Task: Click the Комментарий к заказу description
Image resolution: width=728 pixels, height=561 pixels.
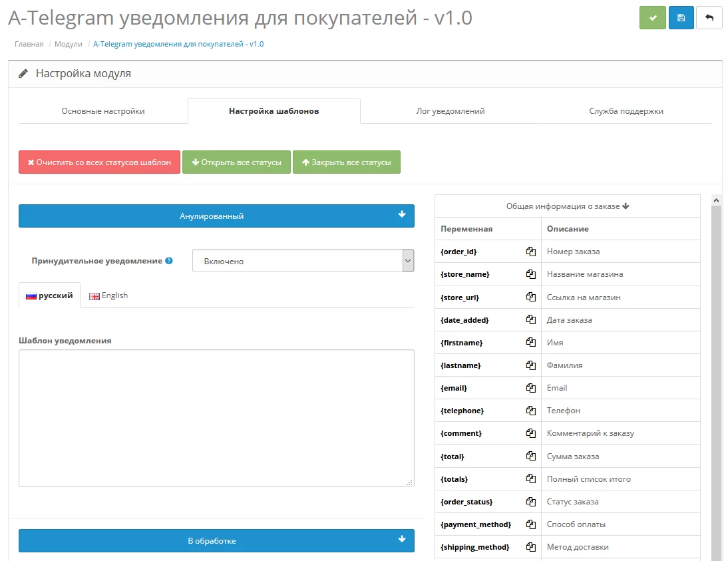Action: [590, 433]
